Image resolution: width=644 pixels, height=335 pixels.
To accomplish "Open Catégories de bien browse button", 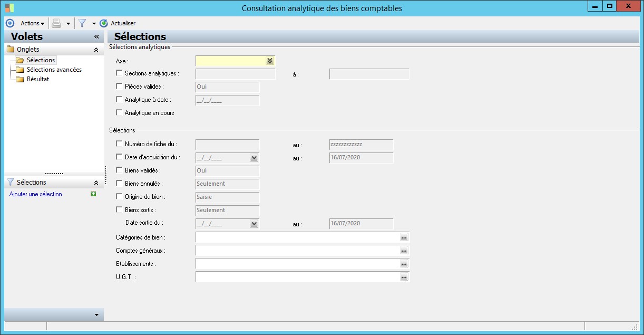I will coord(404,238).
